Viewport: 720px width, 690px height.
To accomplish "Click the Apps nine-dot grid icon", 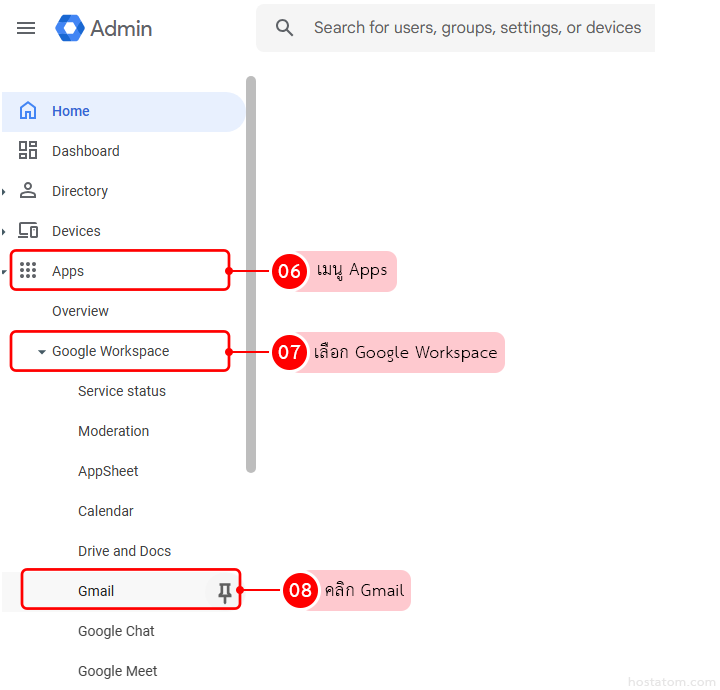I will click(x=28, y=271).
